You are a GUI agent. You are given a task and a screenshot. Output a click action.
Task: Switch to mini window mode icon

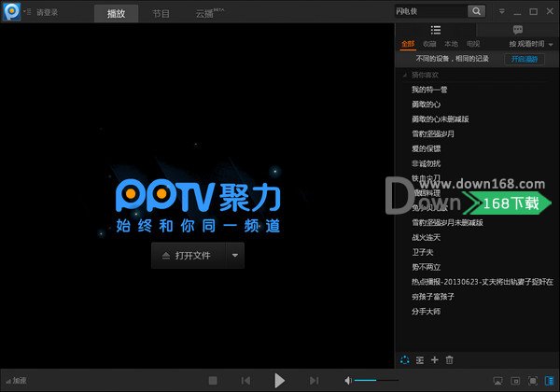(x=515, y=381)
